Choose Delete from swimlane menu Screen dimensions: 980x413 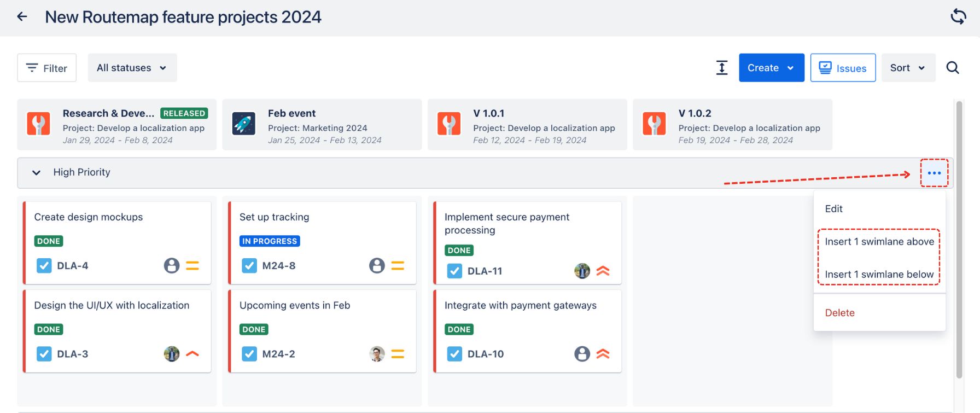tap(839, 313)
